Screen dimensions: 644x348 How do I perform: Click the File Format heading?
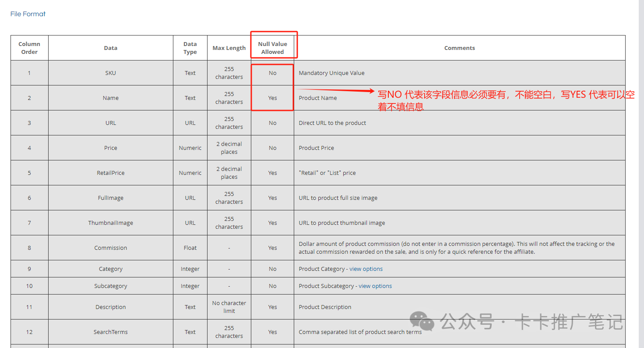click(x=28, y=14)
